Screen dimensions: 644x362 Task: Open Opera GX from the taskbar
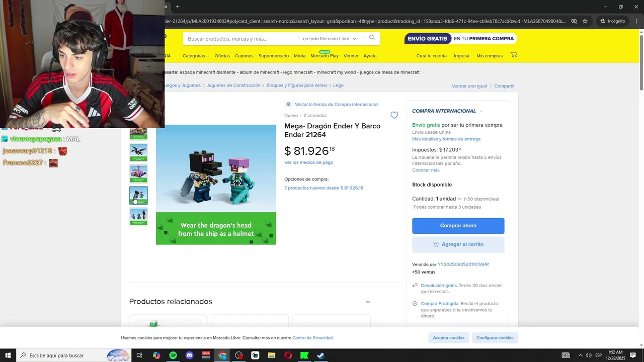pos(288,355)
